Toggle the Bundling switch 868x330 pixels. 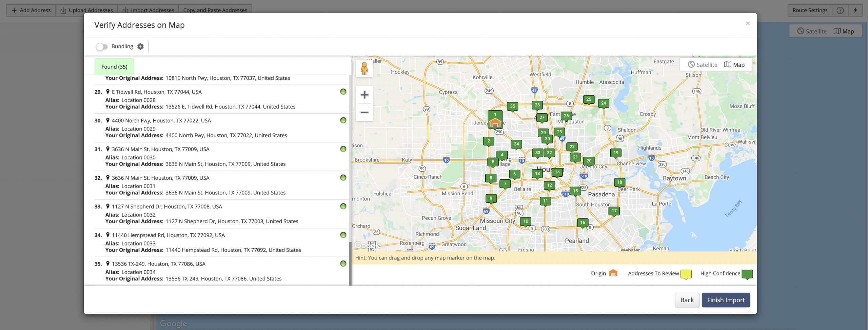[x=101, y=46]
